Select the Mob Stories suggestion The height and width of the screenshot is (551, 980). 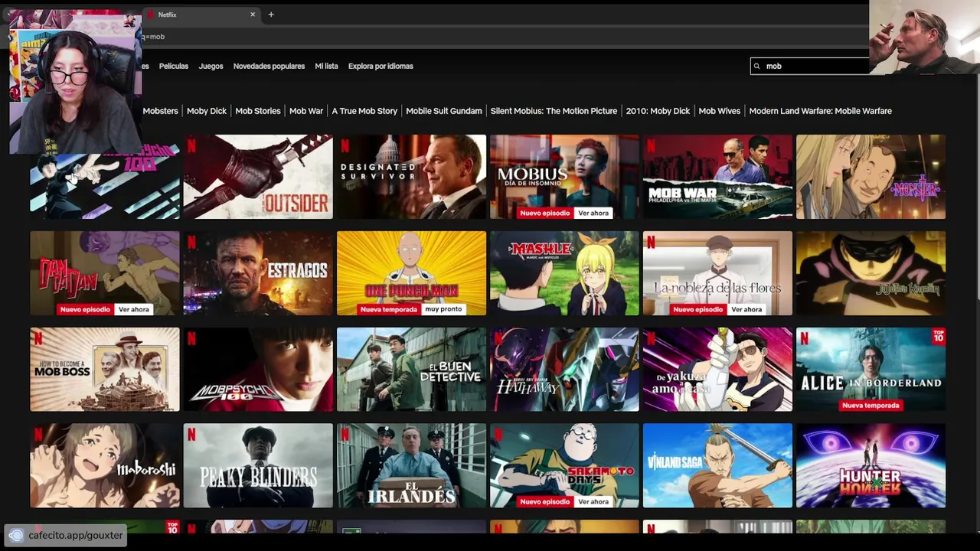[x=258, y=111]
